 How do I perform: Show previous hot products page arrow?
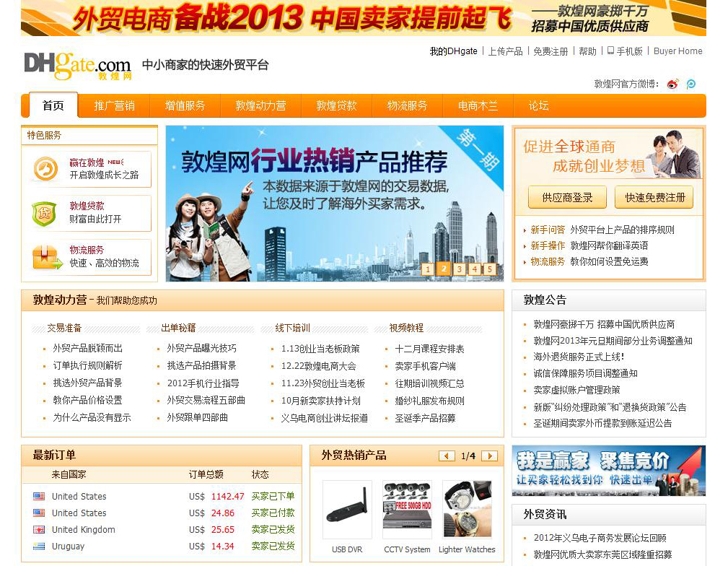(x=447, y=456)
